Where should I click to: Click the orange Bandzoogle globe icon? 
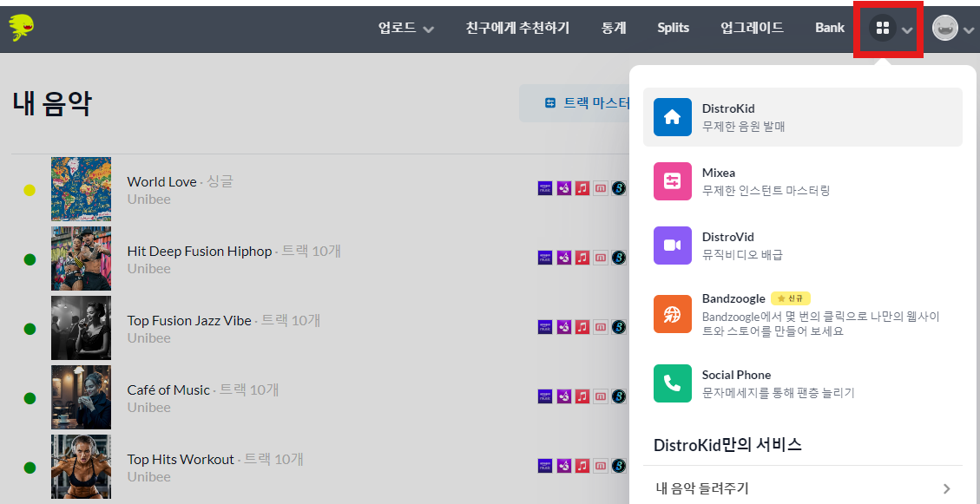point(673,314)
